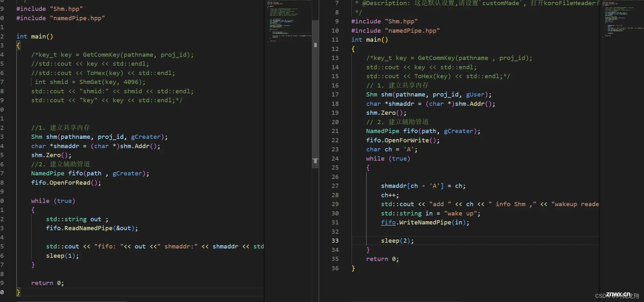Screen dimensions: 644x302
Task: Click 'std::string out ;' declaration
Action: pyautogui.click(x=77, y=219)
